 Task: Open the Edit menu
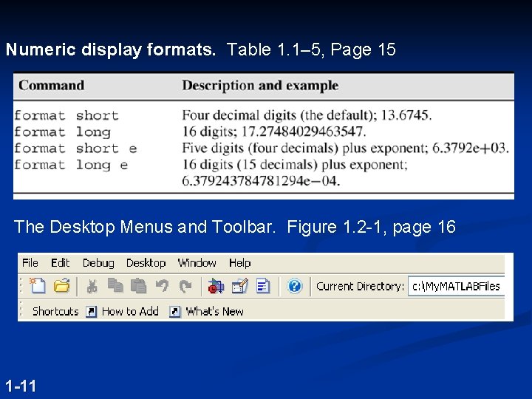(60, 262)
